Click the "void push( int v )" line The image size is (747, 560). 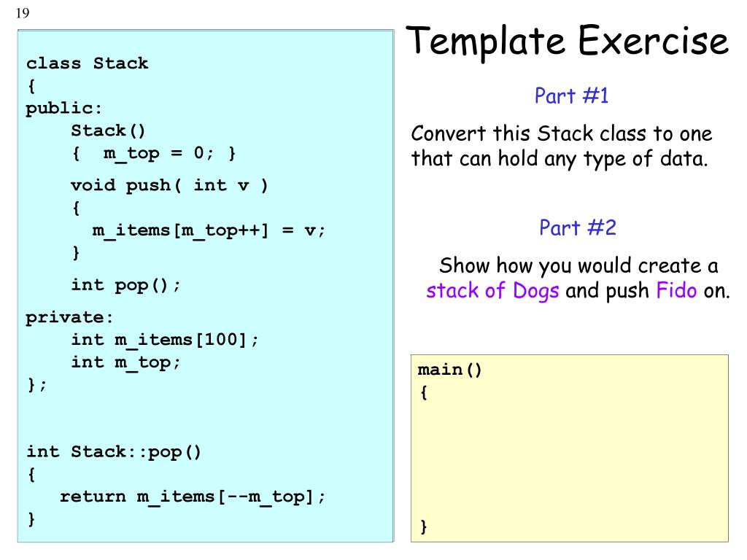(169, 185)
